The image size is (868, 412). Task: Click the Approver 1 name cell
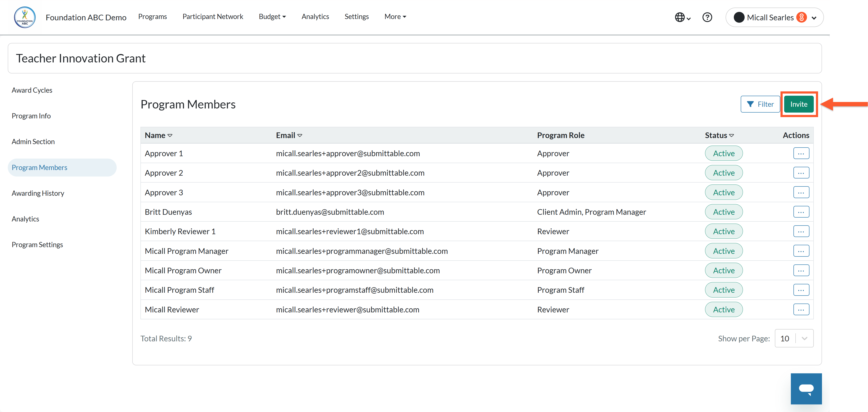(164, 154)
